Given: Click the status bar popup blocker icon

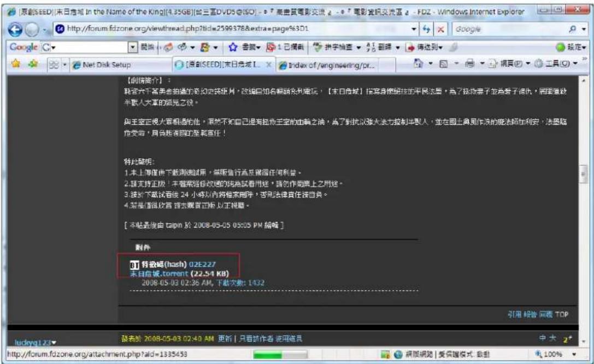Looking at the screenshot, I should click(385, 355).
